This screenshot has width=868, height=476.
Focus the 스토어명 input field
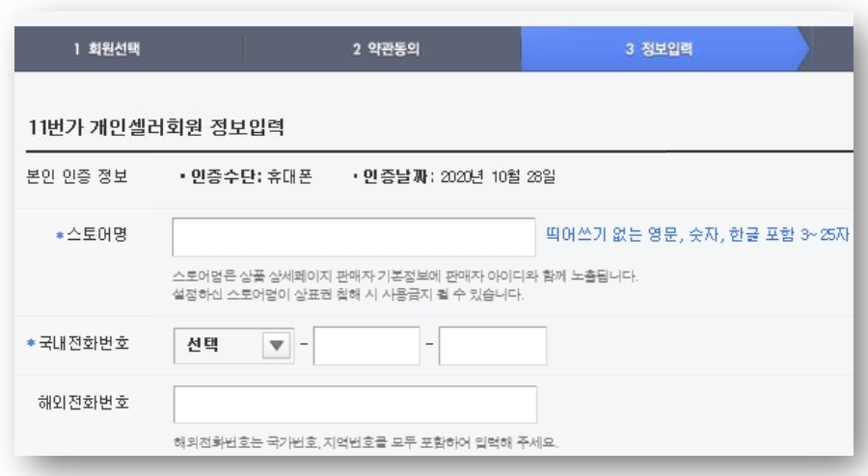[x=354, y=237]
